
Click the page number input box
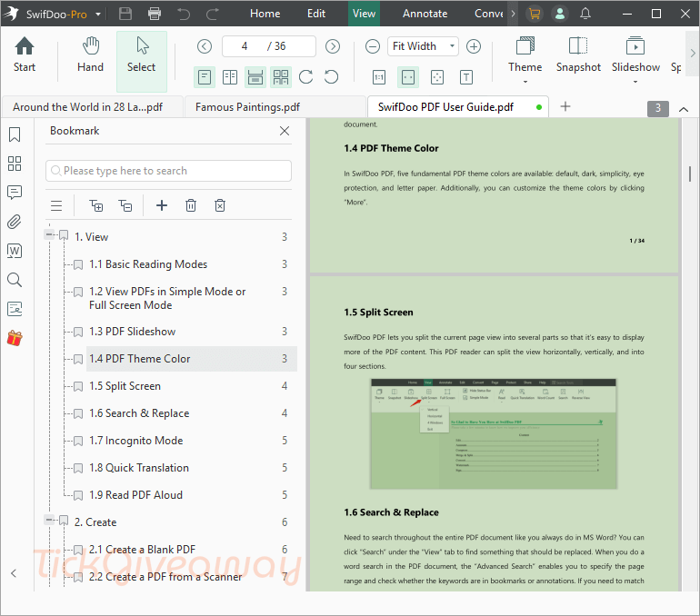(269, 46)
